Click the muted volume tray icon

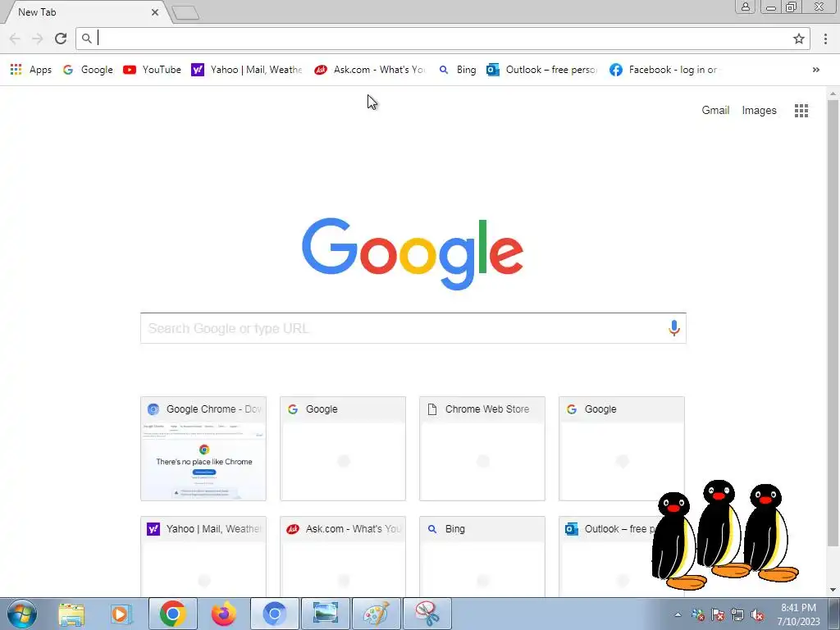point(757,615)
